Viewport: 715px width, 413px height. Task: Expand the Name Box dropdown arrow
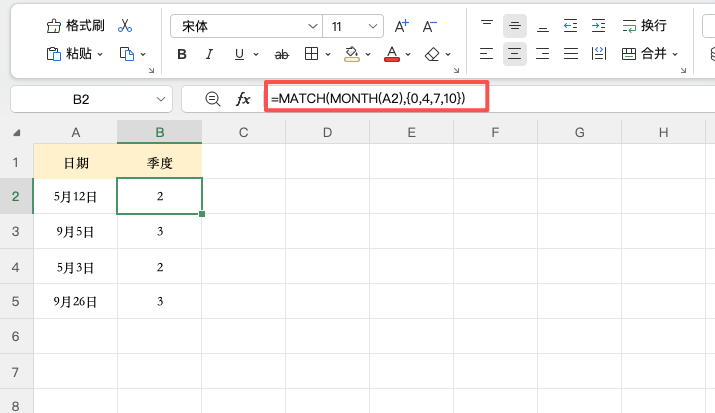click(161, 99)
